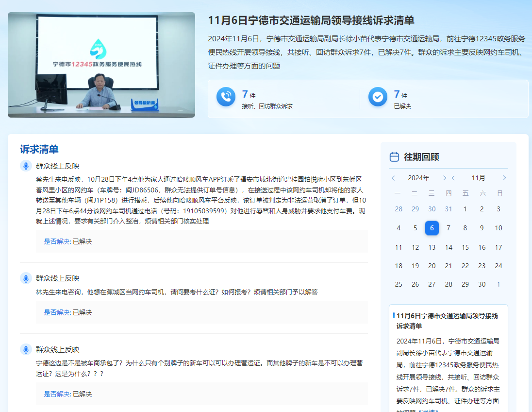Click day 11 in the calendar
This screenshot has height=412, width=532.
399,247
